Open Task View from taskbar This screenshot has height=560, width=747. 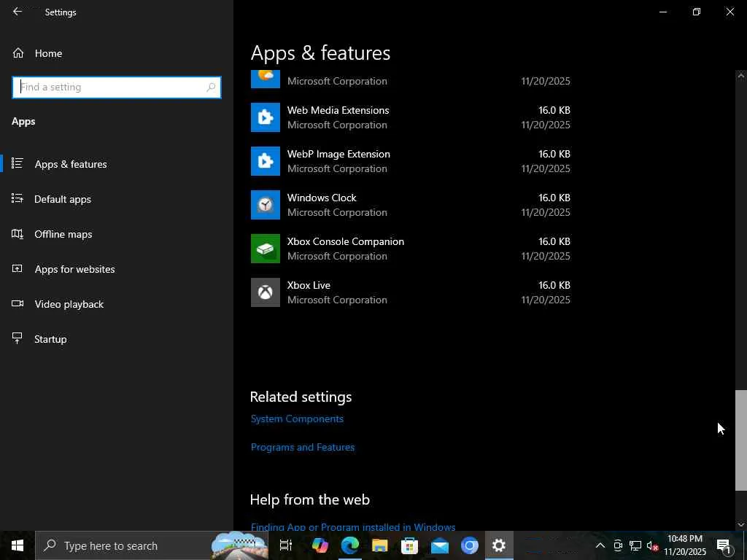(x=286, y=545)
